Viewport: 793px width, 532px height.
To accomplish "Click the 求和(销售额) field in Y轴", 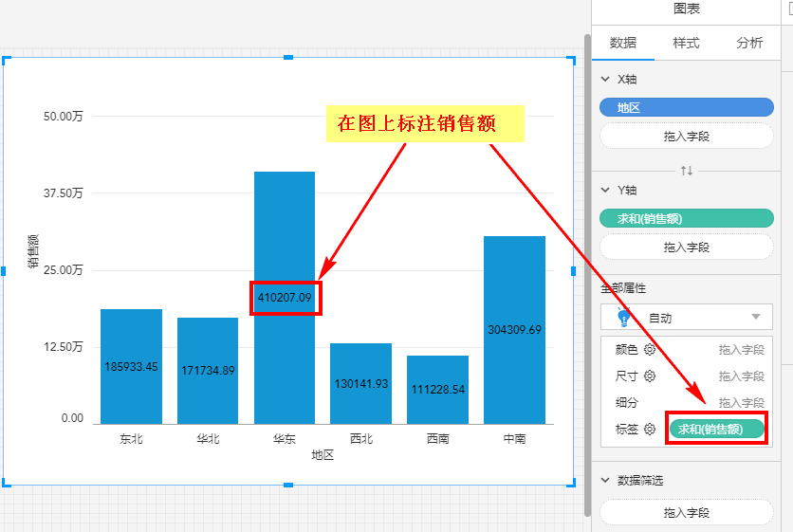I will [x=687, y=219].
